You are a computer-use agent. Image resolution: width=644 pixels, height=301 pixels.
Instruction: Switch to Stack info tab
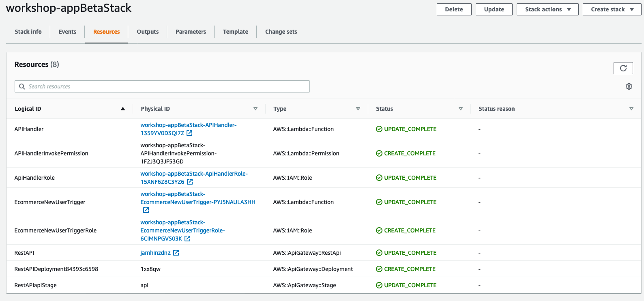(28, 32)
